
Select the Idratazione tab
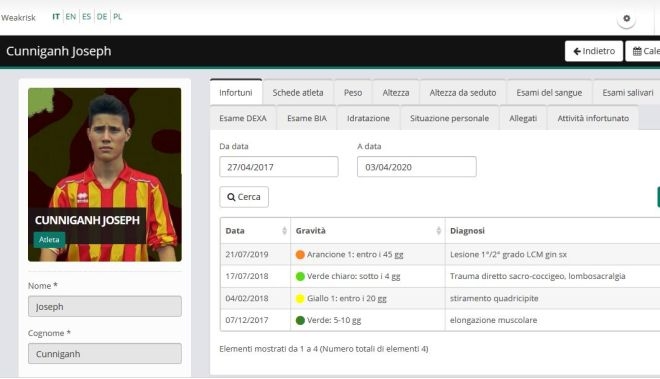click(368, 118)
